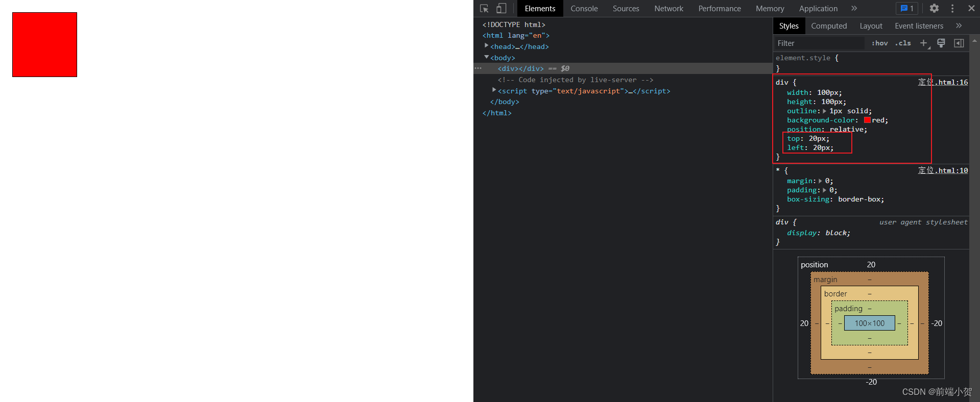
Task: Open the Memory tab
Action: coord(770,9)
